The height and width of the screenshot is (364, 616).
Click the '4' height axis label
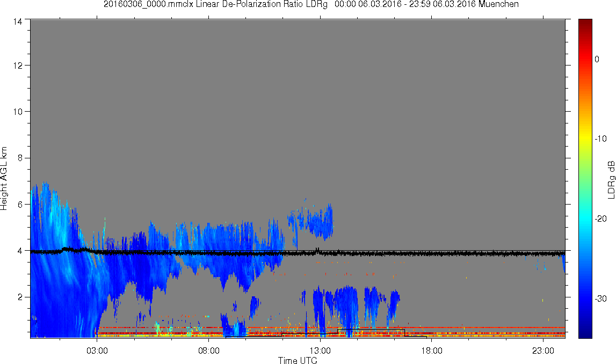pyautogui.click(x=20, y=251)
